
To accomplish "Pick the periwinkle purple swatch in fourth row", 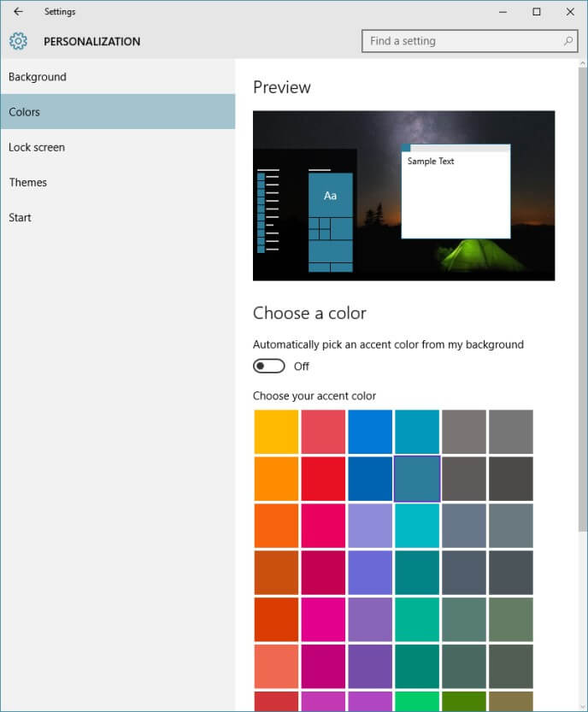I will pos(370,573).
